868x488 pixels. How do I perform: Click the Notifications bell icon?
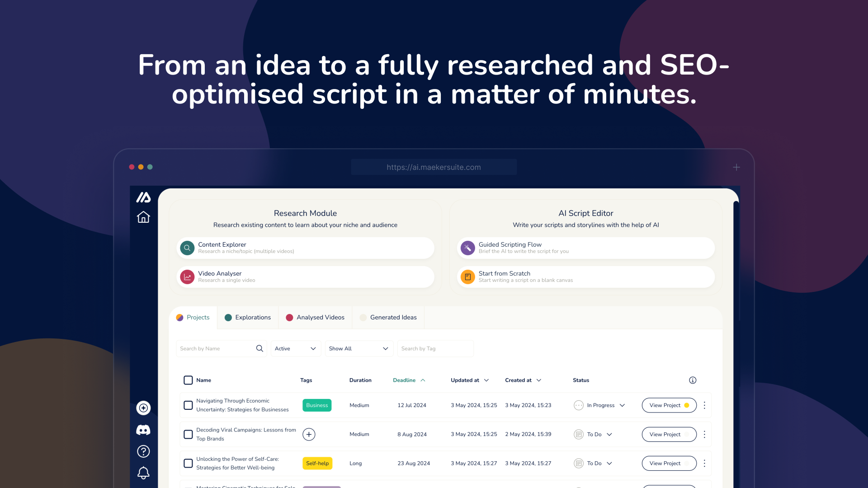(143, 473)
